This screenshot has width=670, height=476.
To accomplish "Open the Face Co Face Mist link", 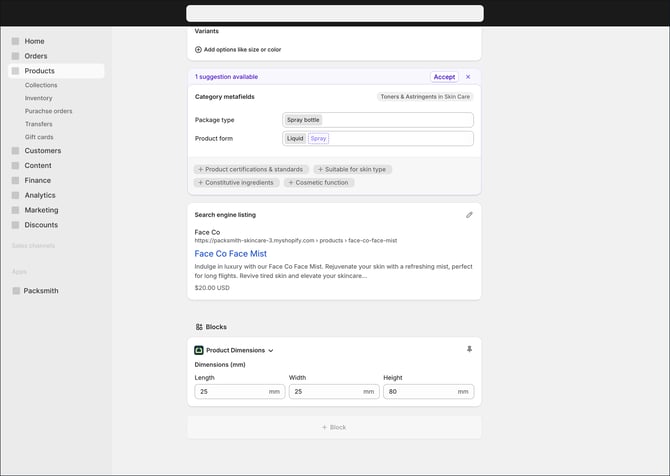I will pos(230,254).
